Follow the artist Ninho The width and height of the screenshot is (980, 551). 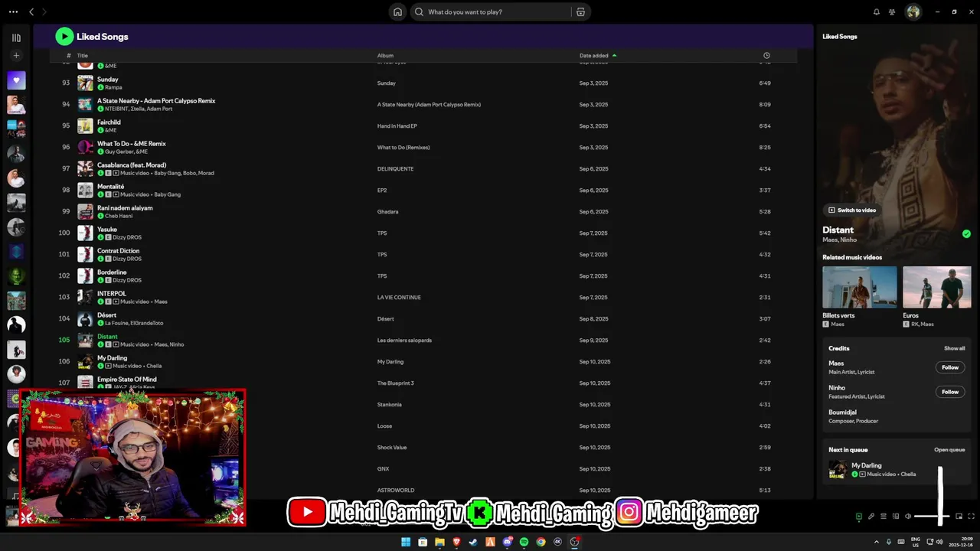[x=950, y=392]
